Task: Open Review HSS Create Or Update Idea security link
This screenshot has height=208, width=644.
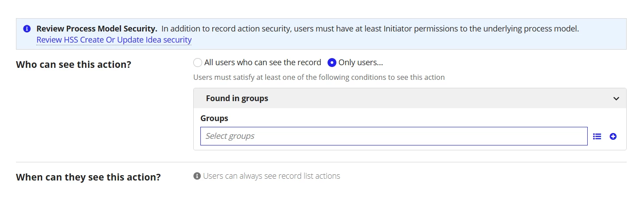Action: (x=114, y=40)
